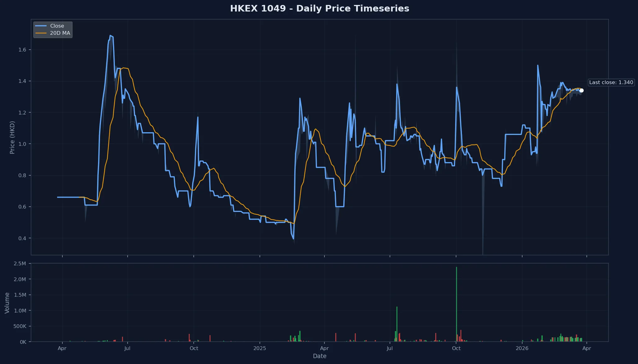Viewport: 638px width, 364px height.
Task: Click the Date axis label
Action: (x=319, y=356)
